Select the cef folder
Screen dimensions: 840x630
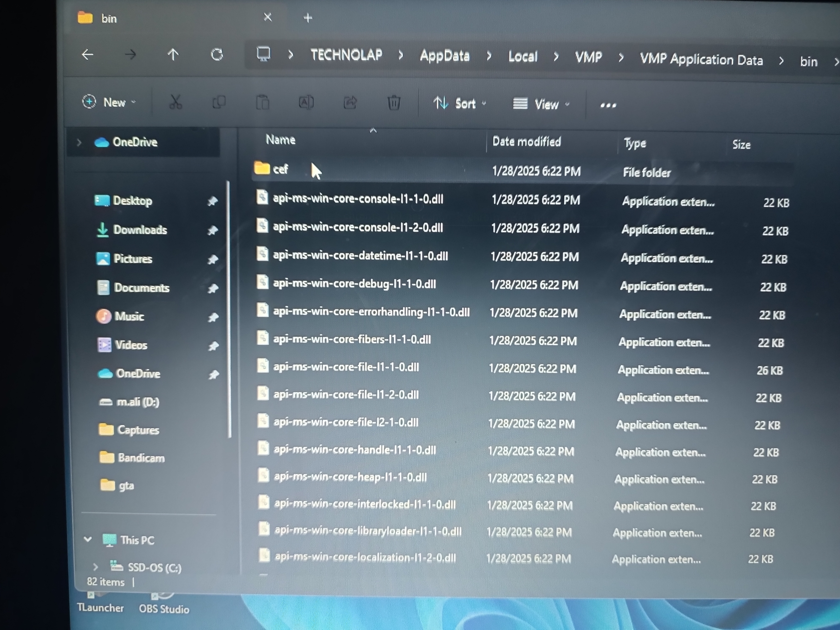280,169
